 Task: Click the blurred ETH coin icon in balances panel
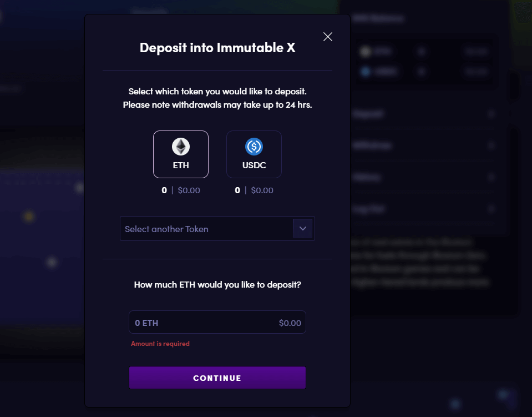(366, 51)
